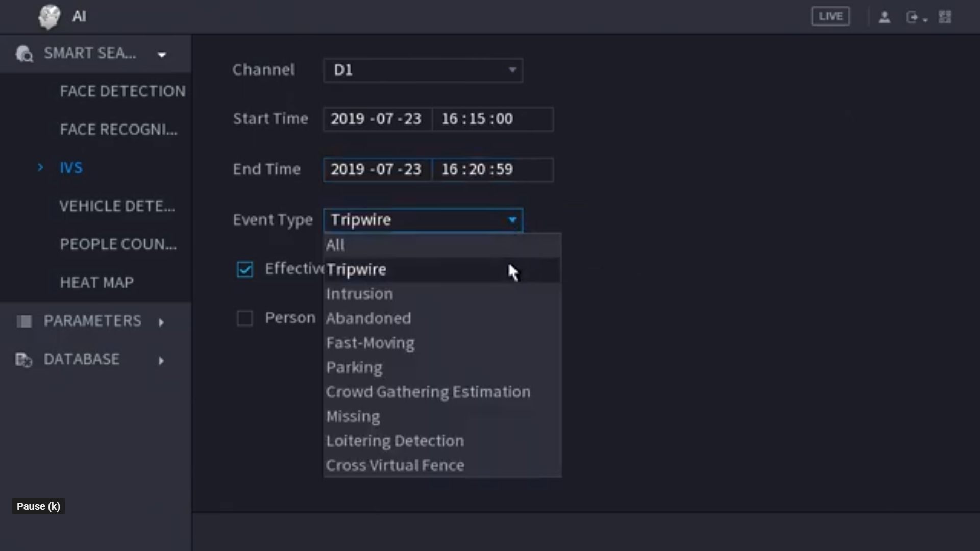The height and width of the screenshot is (551, 980).
Task: Pick Cross Virtual Fence option
Action: pos(395,466)
